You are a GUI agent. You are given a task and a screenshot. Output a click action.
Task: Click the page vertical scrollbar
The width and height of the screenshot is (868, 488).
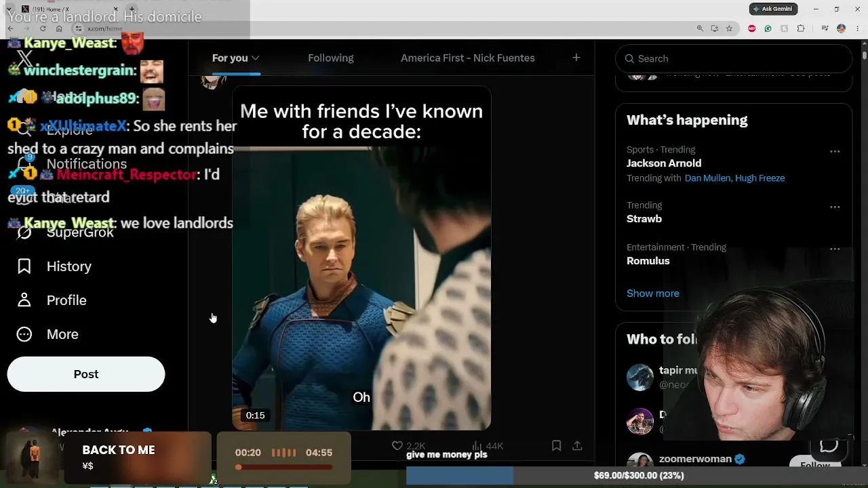[x=864, y=54]
